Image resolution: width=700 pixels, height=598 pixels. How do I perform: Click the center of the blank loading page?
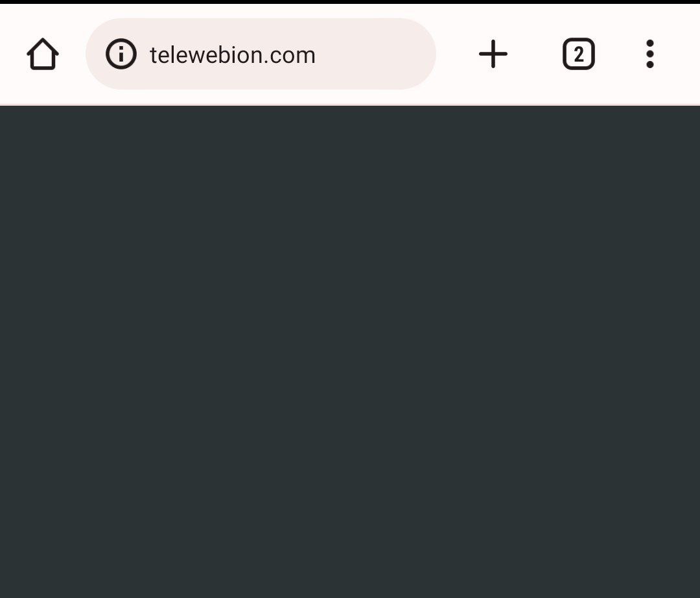click(x=350, y=352)
